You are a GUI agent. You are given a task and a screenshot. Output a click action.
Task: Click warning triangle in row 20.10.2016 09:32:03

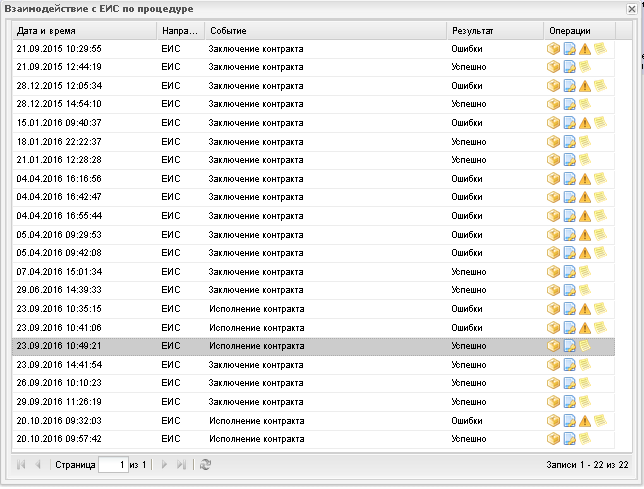pyautogui.click(x=585, y=421)
